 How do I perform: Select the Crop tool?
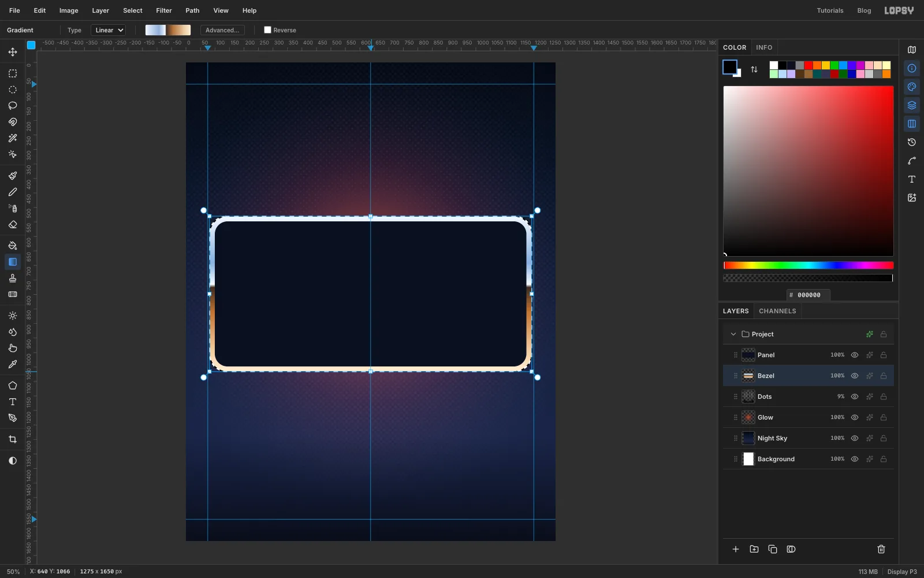click(x=13, y=439)
